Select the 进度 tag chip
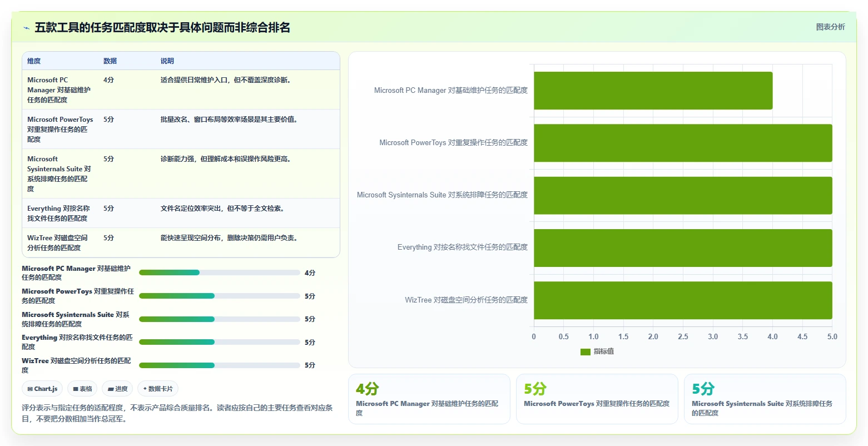 click(x=117, y=389)
